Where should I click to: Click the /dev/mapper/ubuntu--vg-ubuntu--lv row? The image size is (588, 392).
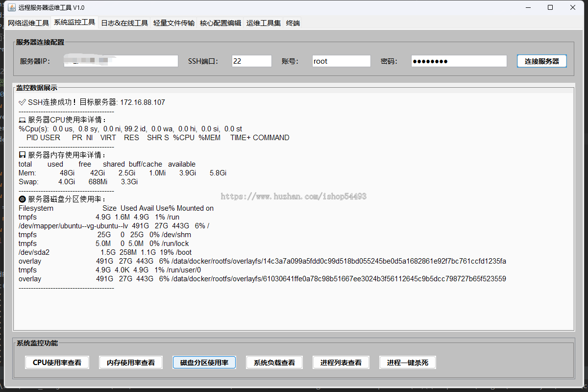point(114,226)
